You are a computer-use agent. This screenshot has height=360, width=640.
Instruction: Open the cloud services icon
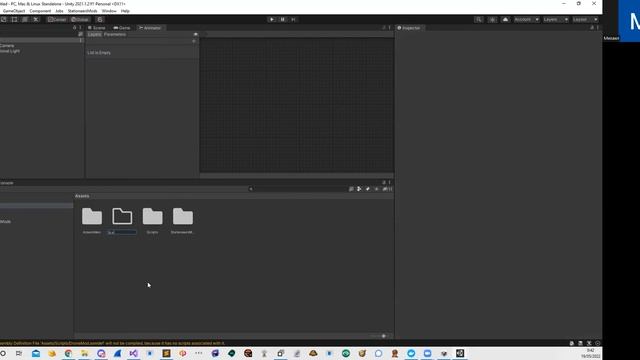505,20
